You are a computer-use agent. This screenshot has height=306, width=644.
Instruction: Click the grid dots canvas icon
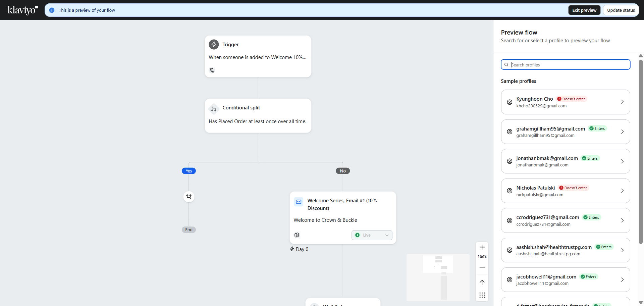coord(482,295)
